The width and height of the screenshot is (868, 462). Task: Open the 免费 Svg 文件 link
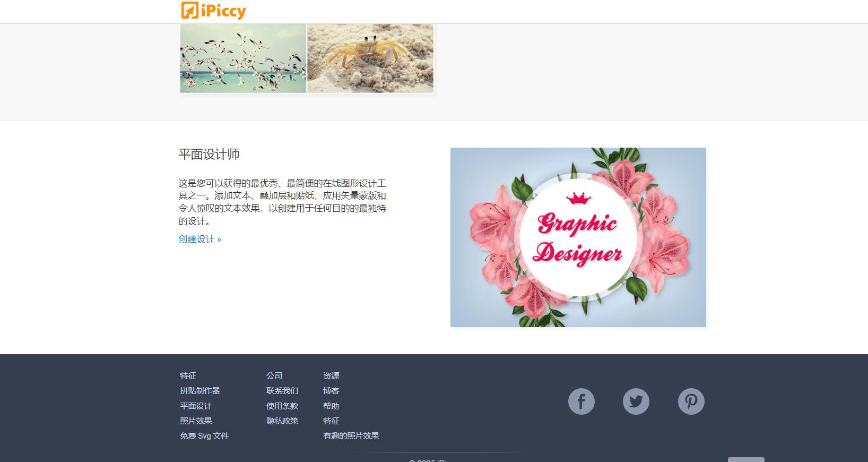tap(204, 436)
